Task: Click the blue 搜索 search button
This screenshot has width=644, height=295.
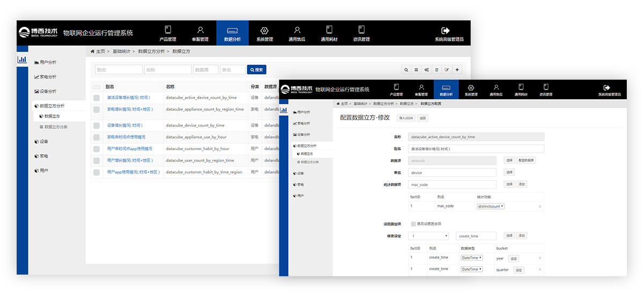Action: 257,70
